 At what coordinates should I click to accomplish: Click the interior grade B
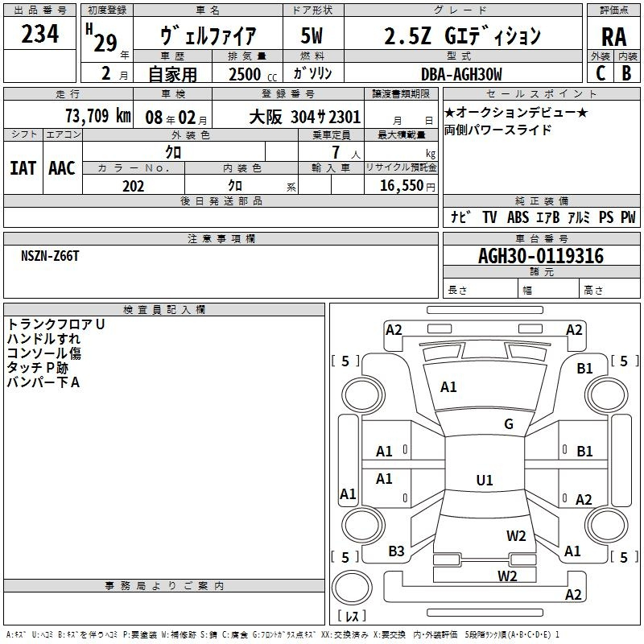(626, 73)
